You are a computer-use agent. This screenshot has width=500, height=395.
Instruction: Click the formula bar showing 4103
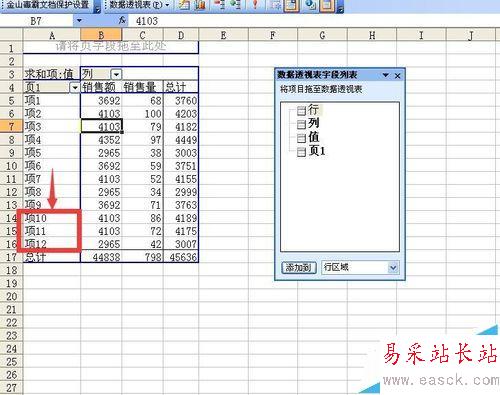pyautogui.click(x=313, y=21)
